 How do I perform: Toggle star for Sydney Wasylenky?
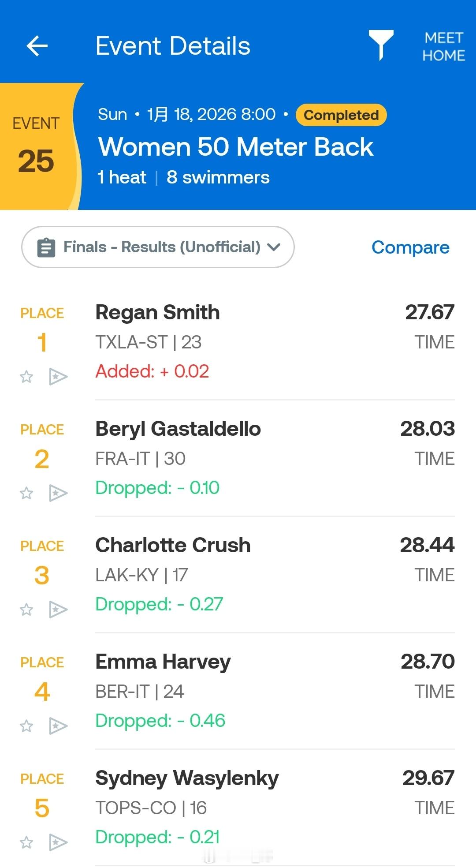[26, 842]
